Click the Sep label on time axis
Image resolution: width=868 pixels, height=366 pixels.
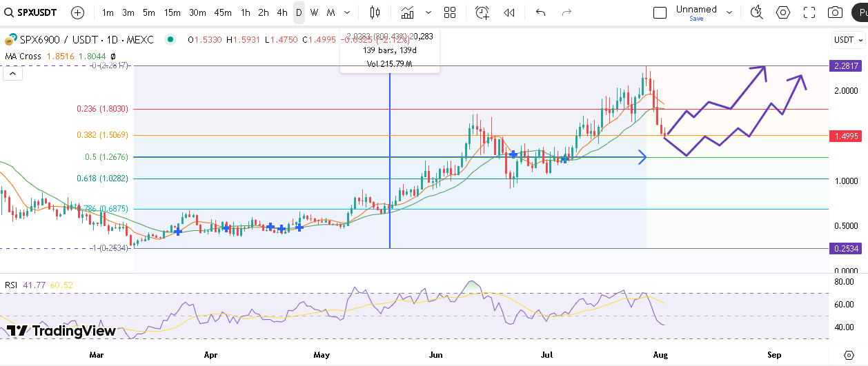tap(774, 354)
